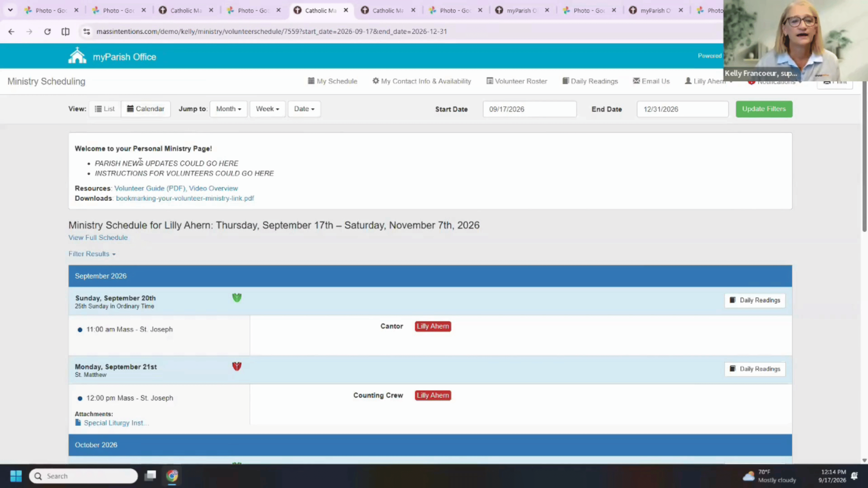Open the browser split view icon
Viewport: 868px width, 488px height.
(66, 32)
